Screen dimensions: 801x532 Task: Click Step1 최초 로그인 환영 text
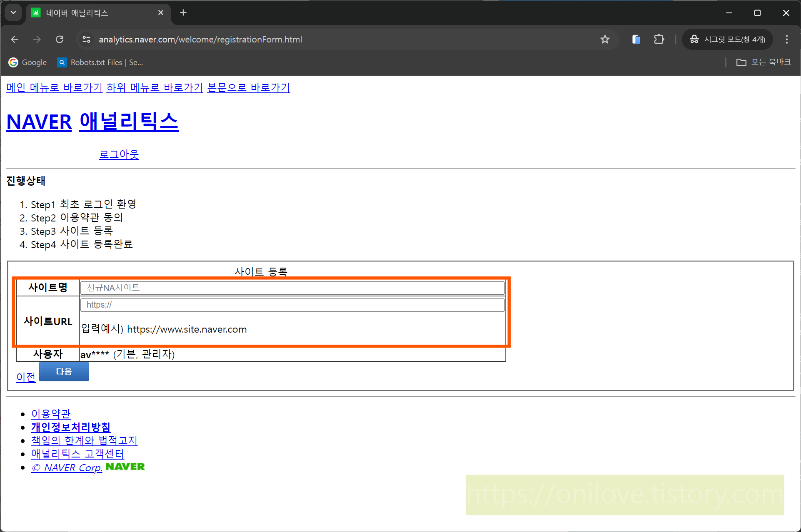click(83, 204)
